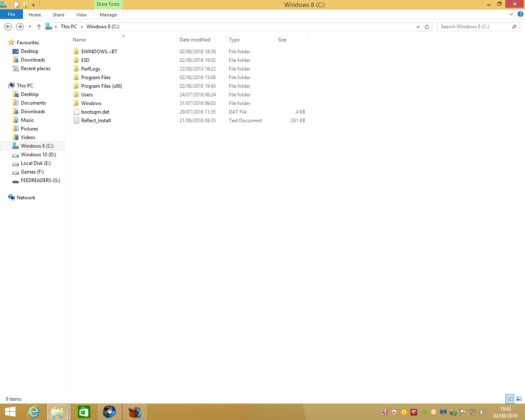Image resolution: width=525 pixels, height=420 pixels.
Task: Select Windows 10 (D:) drive in sidebar
Action: [39, 155]
